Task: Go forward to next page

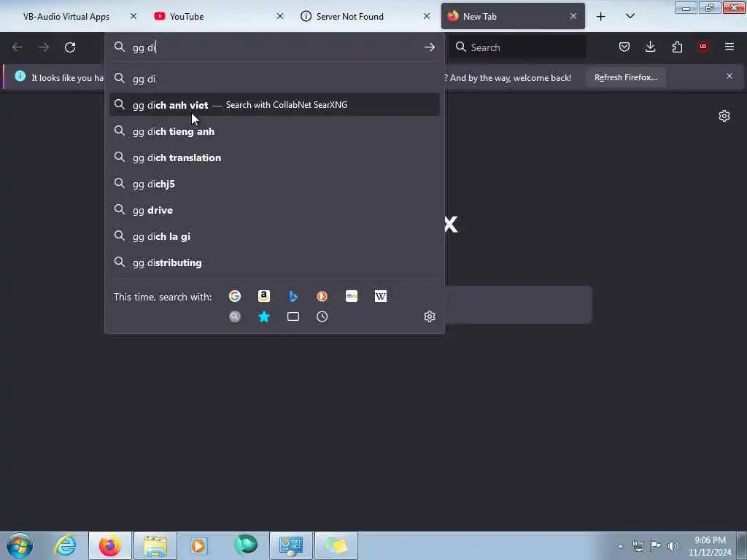Action: (43, 47)
